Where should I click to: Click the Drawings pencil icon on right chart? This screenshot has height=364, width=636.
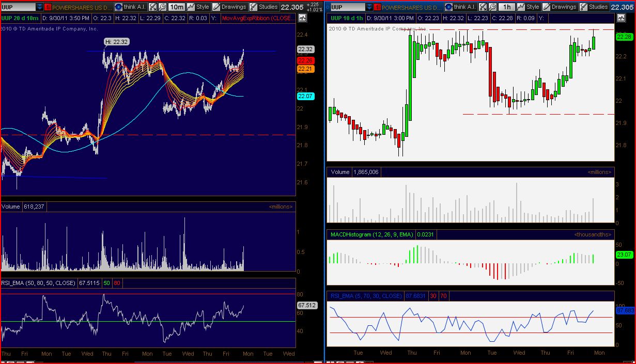546,7
